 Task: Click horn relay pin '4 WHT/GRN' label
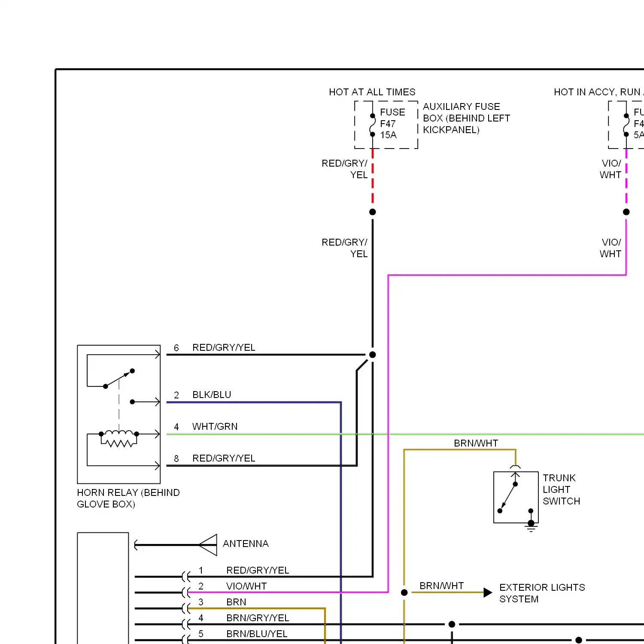(x=205, y=426)
